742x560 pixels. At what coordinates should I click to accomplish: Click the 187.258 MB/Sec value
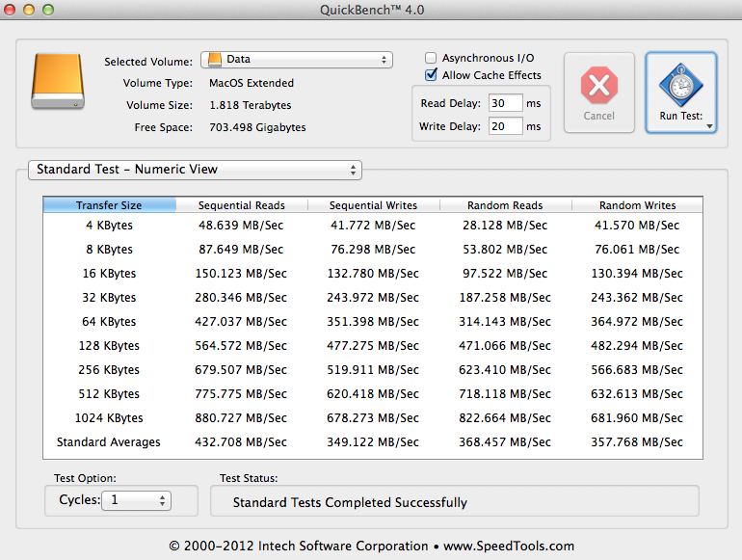click(505, 298)
